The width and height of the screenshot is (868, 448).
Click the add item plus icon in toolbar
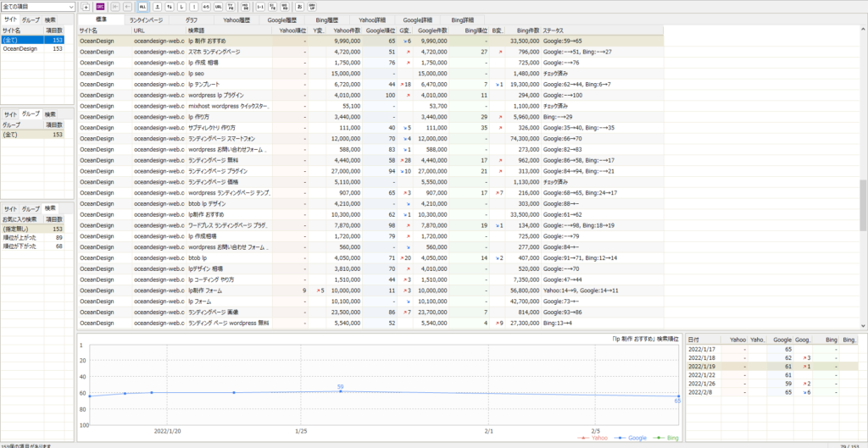[85, 7]
